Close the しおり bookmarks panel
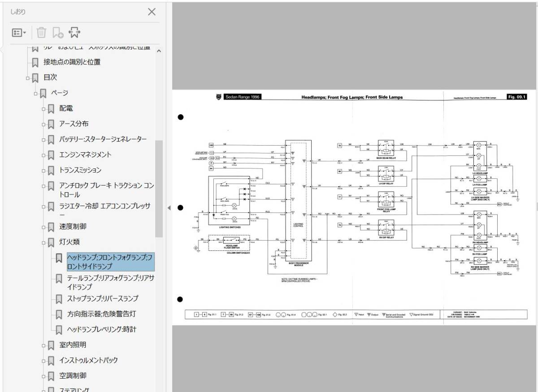Screen dimensions: 538x392 [152, 12]
